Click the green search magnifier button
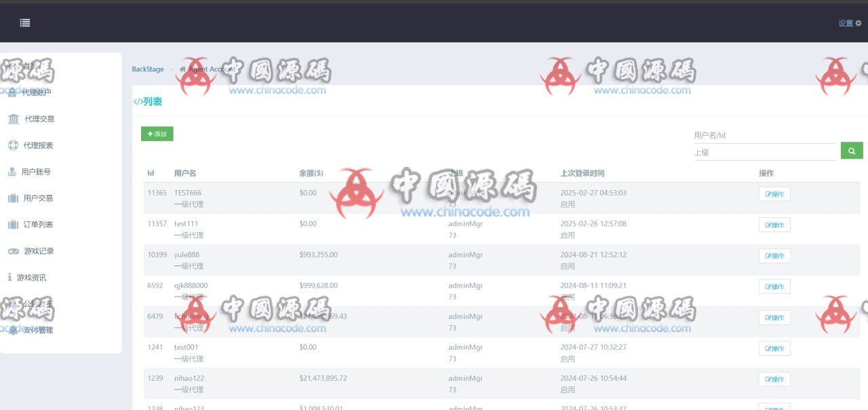 click(852, 151)
